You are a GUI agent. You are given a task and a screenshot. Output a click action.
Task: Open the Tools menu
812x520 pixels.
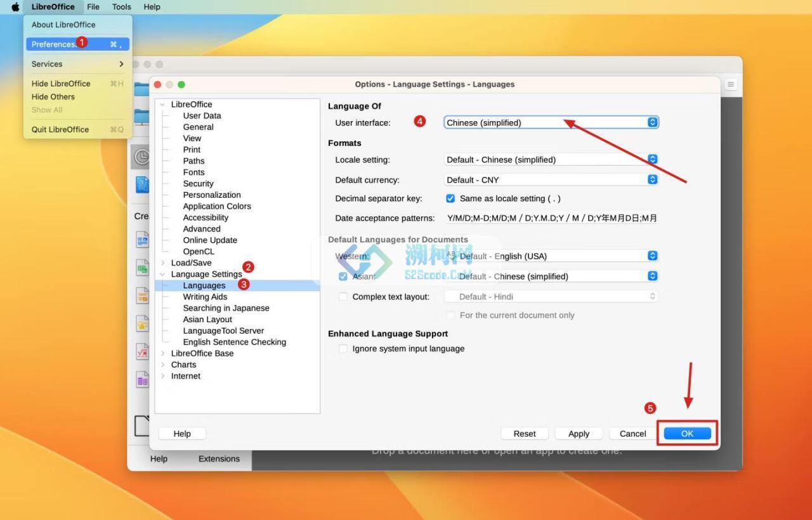(x=122, y=7)
